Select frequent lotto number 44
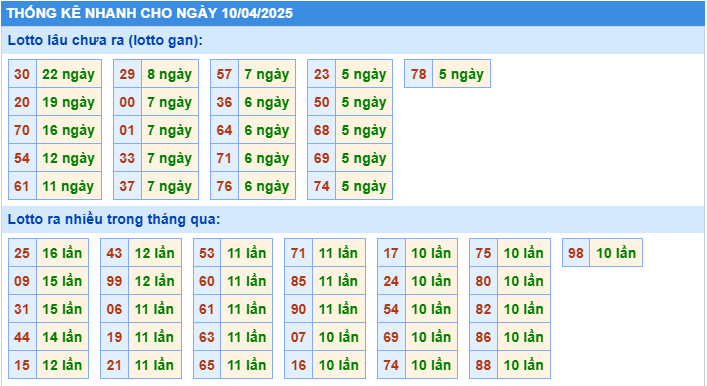Screen dimensions: 707x386 tap(22, 337)
